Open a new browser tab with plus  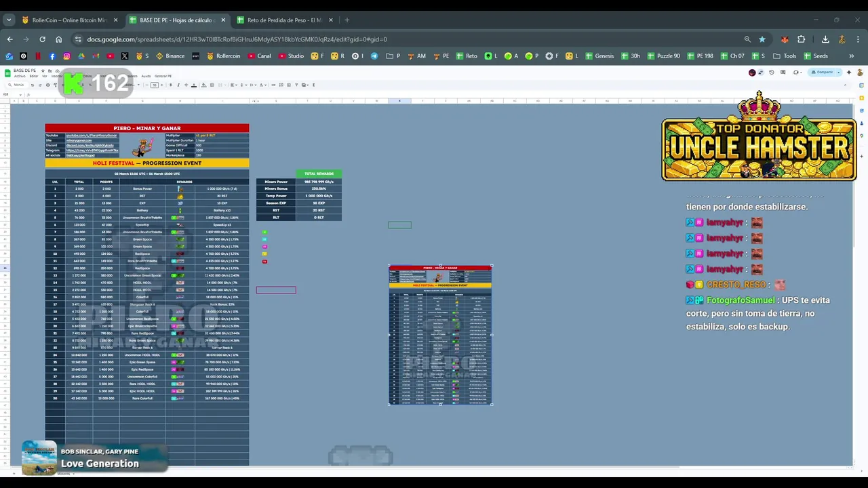(347, 20)
